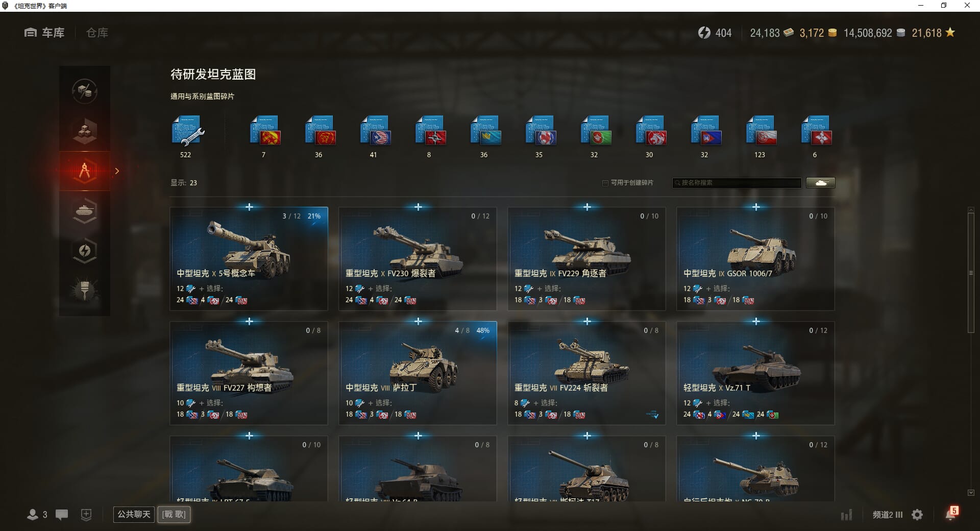
Task: Open the chat message bubble icon
Action: (x=62, y=515)
